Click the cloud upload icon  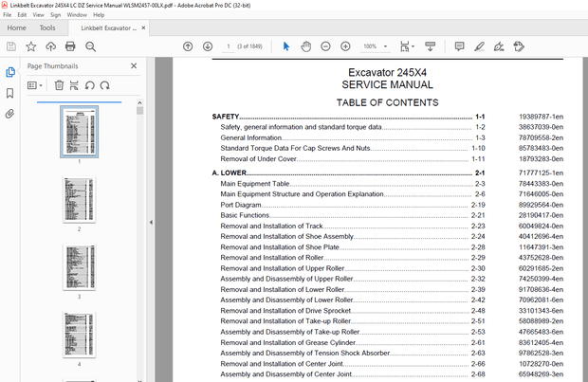coord(50,46)
